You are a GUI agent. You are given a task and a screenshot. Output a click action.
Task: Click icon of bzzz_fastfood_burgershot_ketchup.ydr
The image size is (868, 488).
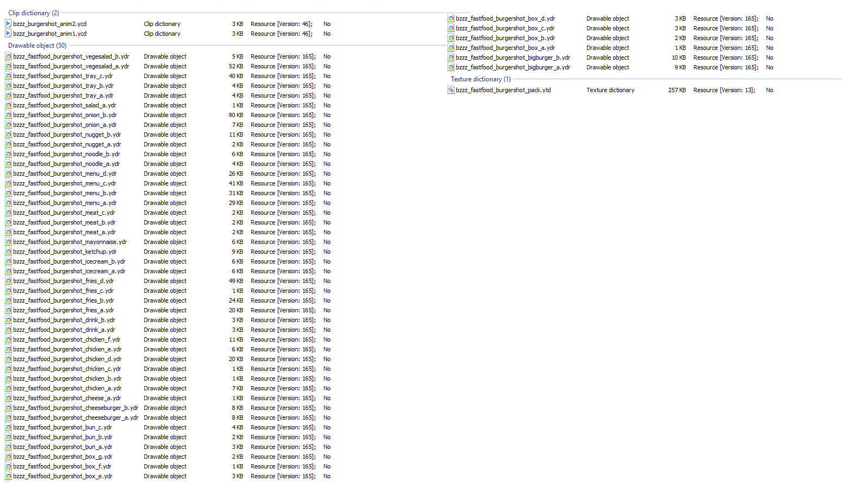point(8,252)
